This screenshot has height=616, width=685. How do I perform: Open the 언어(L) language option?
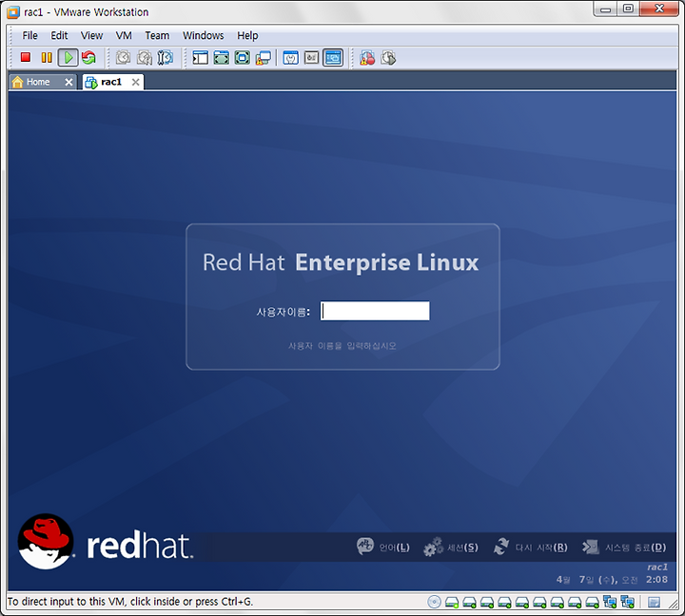click(383, 547)
